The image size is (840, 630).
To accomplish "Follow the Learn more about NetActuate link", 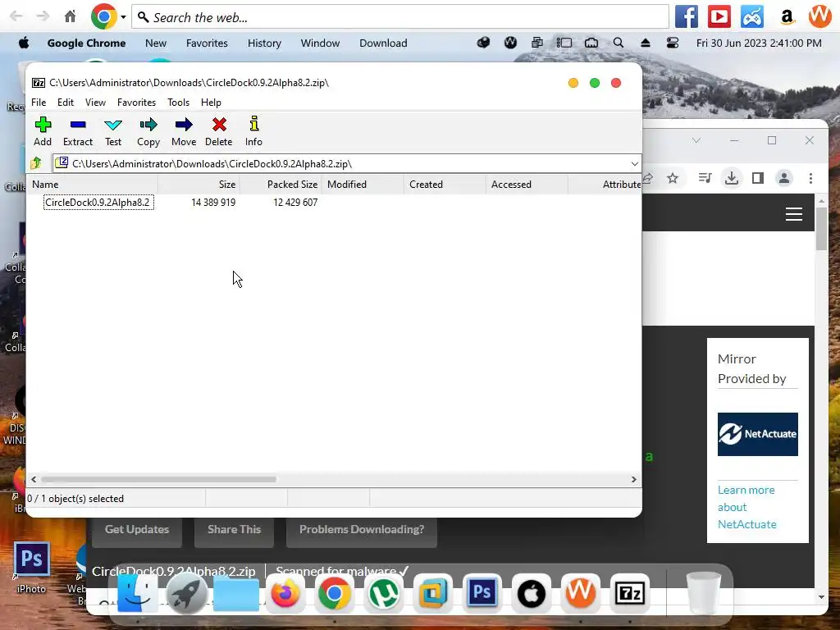I will pos(746,507).
